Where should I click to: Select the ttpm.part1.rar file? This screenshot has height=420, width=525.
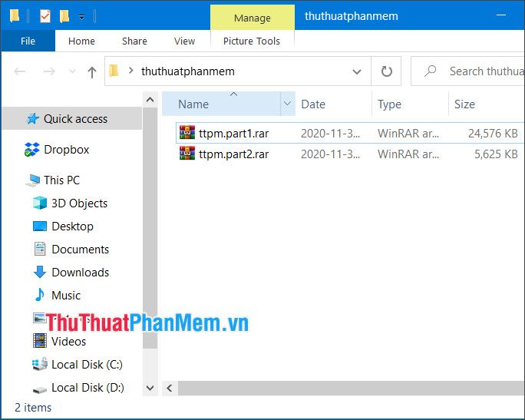pos(350,133)
